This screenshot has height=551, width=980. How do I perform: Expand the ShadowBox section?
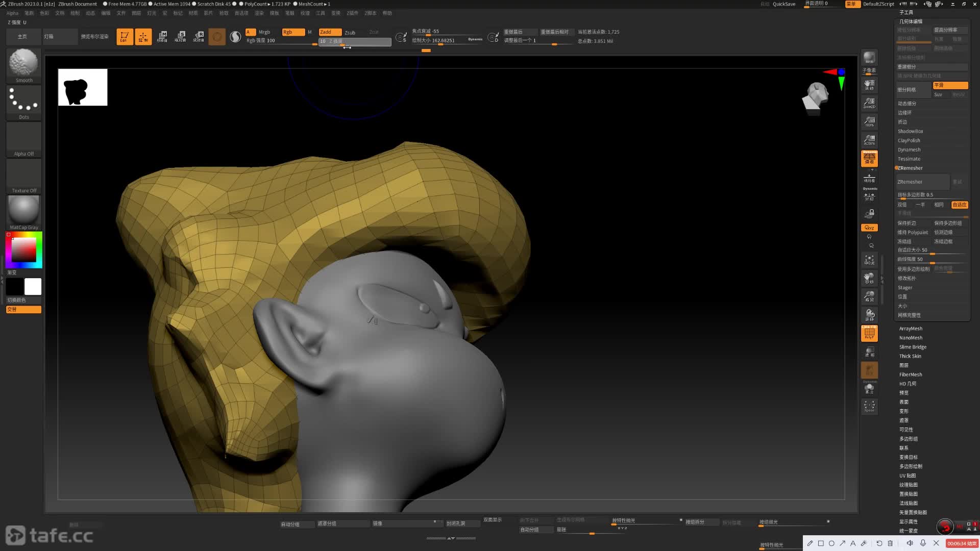[x=911, y=132]
